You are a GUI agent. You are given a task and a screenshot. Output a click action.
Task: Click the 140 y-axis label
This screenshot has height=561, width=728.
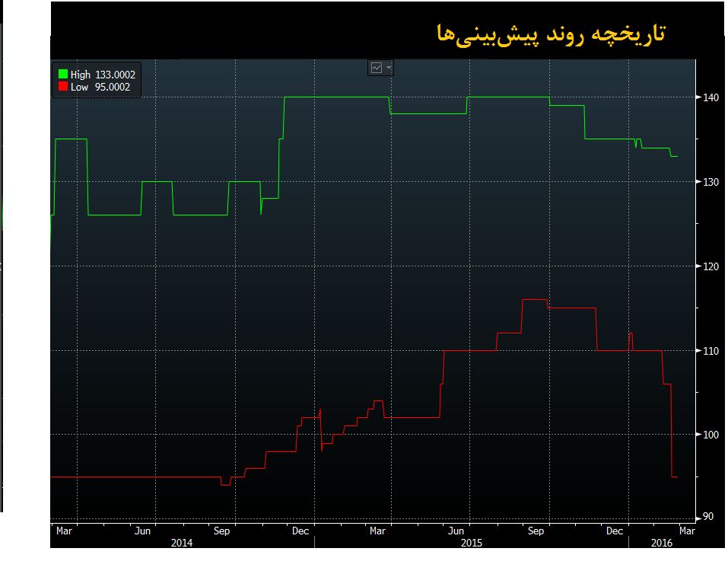[x=711, y=97]
